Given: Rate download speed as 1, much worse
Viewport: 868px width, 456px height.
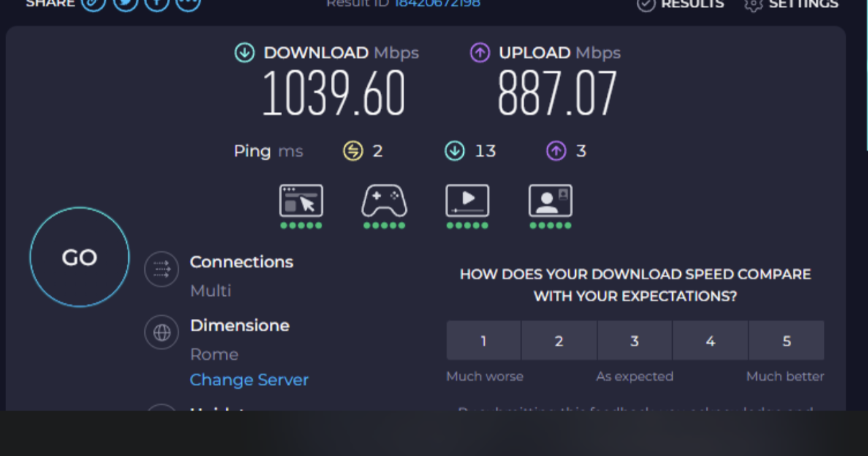Looking at the screenshot, I should [484, 341].
